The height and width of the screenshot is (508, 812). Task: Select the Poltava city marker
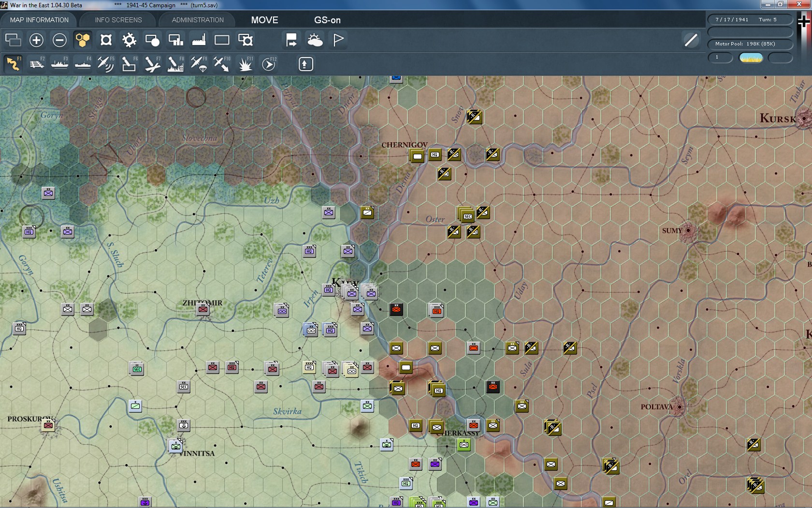[x=680, y=407]
